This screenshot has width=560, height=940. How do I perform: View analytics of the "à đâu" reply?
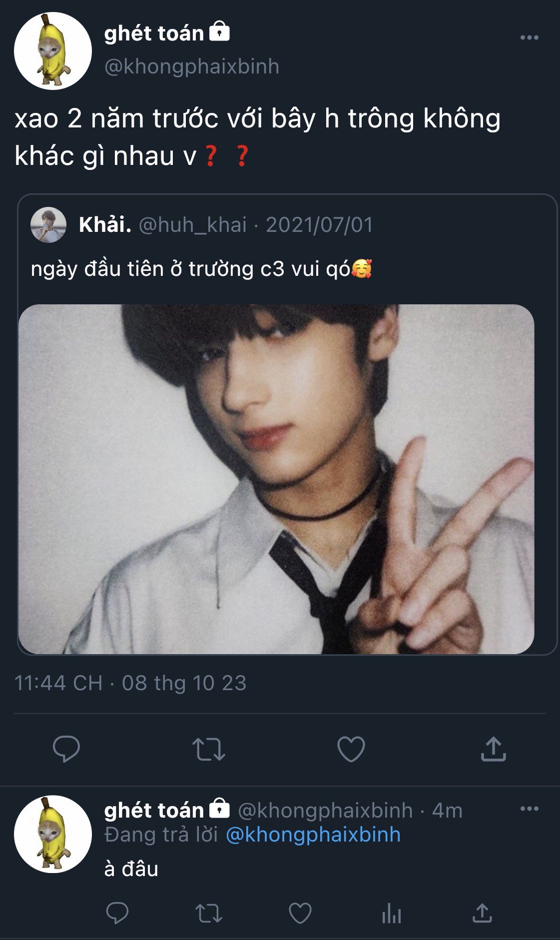392,913
